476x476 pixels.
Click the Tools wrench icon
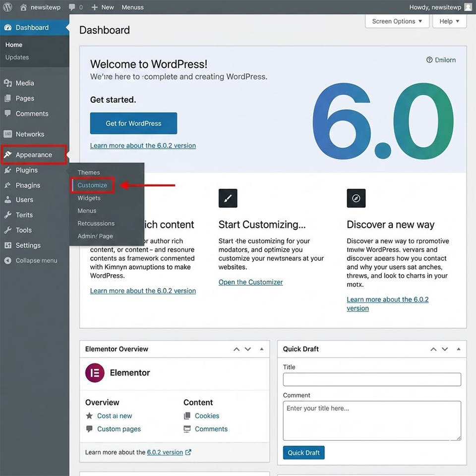click(x=8, y=230)
